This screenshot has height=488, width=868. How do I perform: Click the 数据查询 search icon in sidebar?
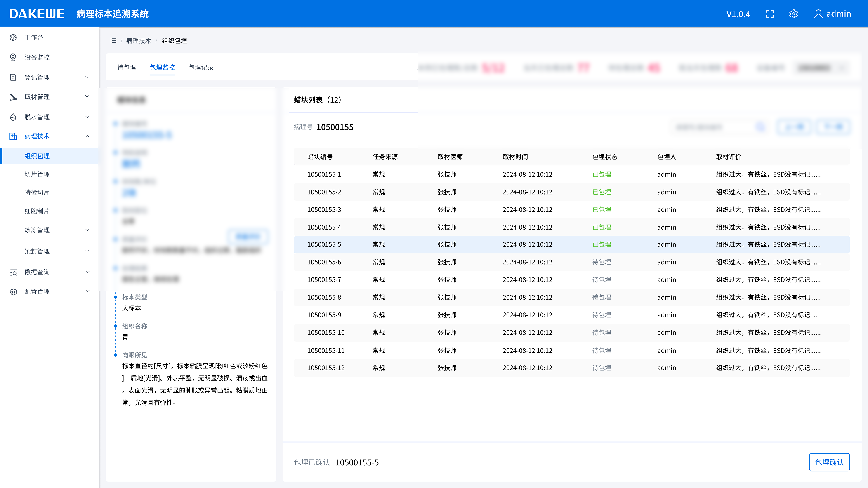(13, 272)
